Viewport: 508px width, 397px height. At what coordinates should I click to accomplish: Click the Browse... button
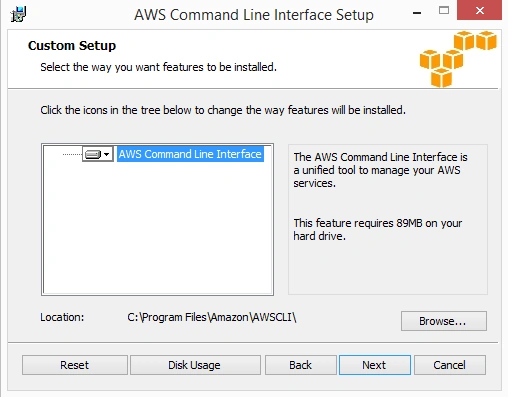(x=444, y=321)
